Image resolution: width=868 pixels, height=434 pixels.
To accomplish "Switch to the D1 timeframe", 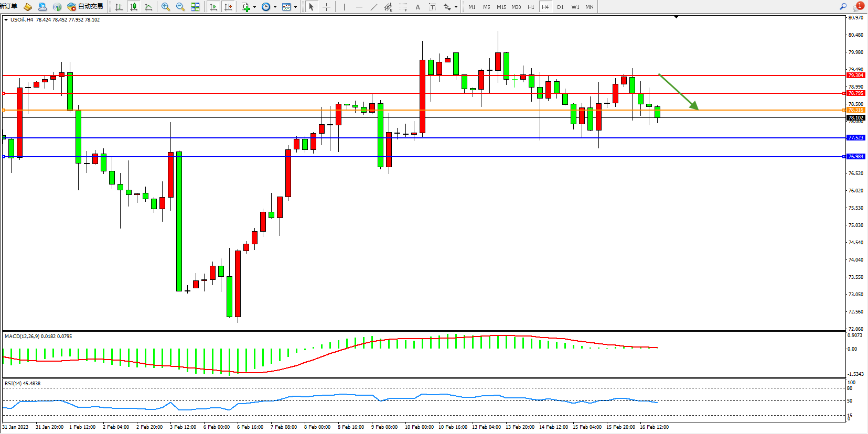I will pos(560,7).
